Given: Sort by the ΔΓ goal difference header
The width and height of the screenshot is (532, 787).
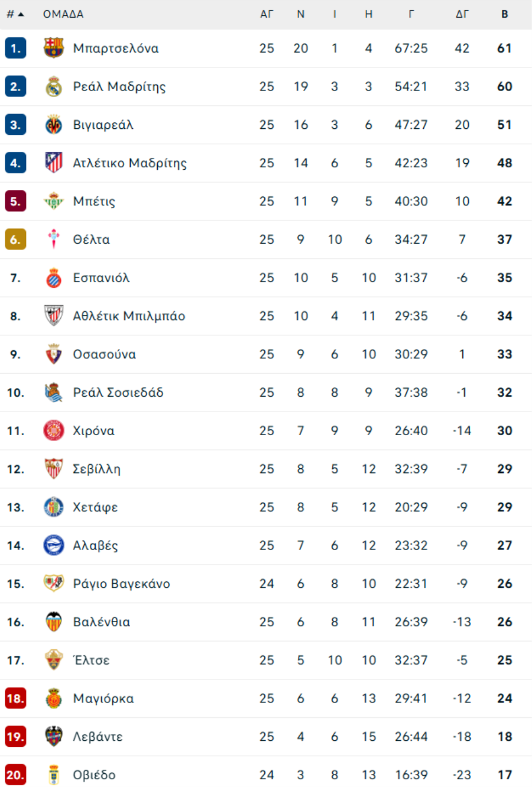Looking at the screenshot, I should (462, 14).
